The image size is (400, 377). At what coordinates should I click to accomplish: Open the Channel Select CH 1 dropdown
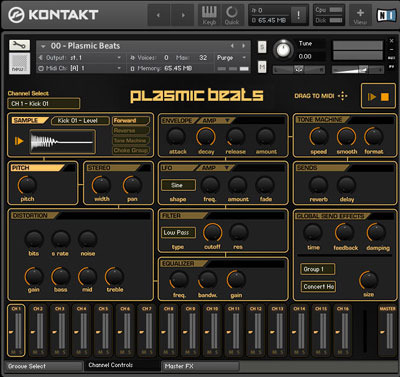pos(44,104)
